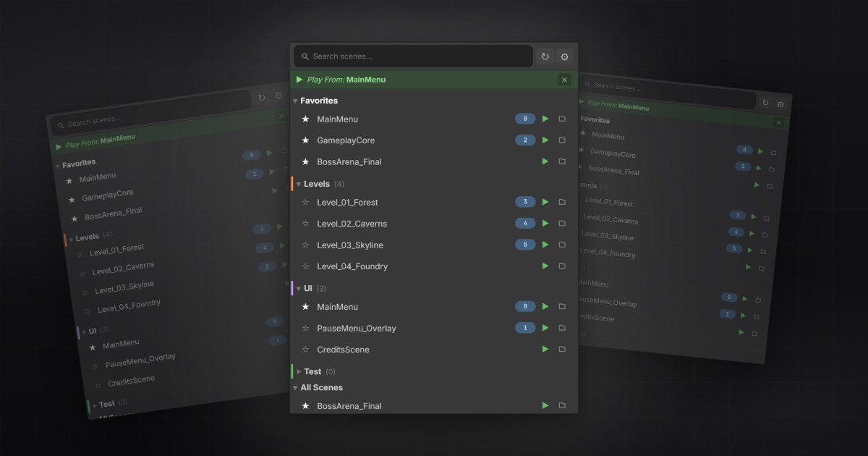Collapse Favorites in the left background panel

58,166
